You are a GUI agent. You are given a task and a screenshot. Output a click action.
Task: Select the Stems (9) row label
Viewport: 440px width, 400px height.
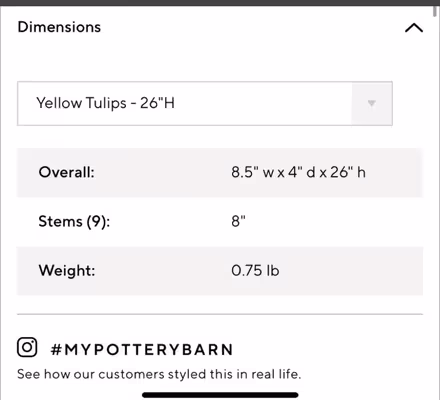pos(74,221)
